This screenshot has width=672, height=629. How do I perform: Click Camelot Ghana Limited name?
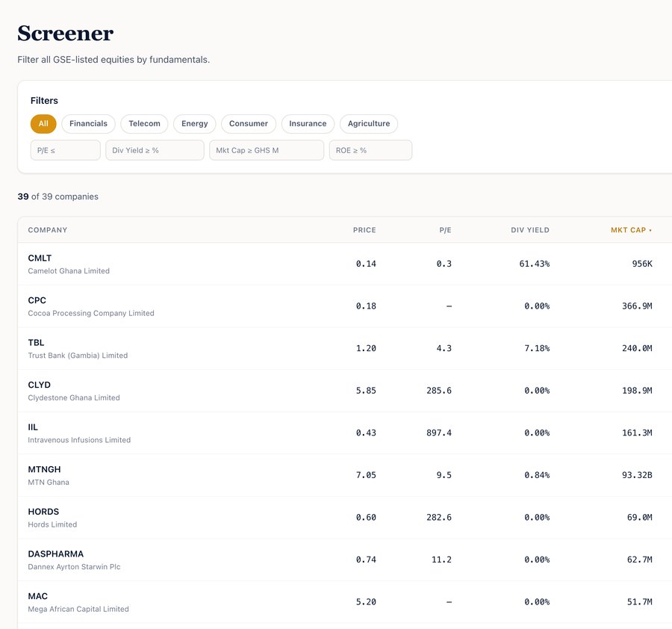(x=69, y=271)
